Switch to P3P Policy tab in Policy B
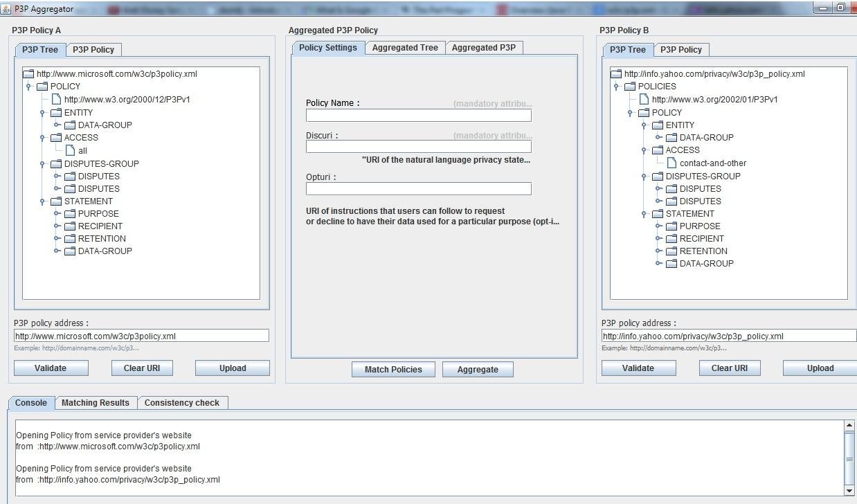This screenshot has height=504, width=857. pyautogui.click(x=681, y=50)
